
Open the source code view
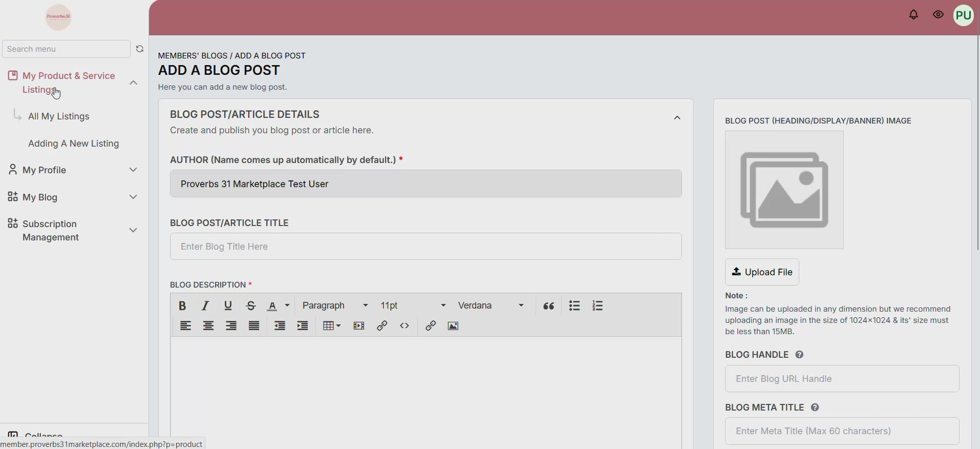(x=404, y=326)
